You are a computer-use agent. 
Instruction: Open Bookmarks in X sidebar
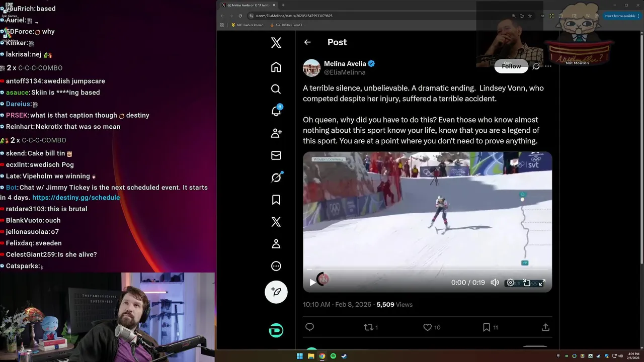(x=276, y=200)
